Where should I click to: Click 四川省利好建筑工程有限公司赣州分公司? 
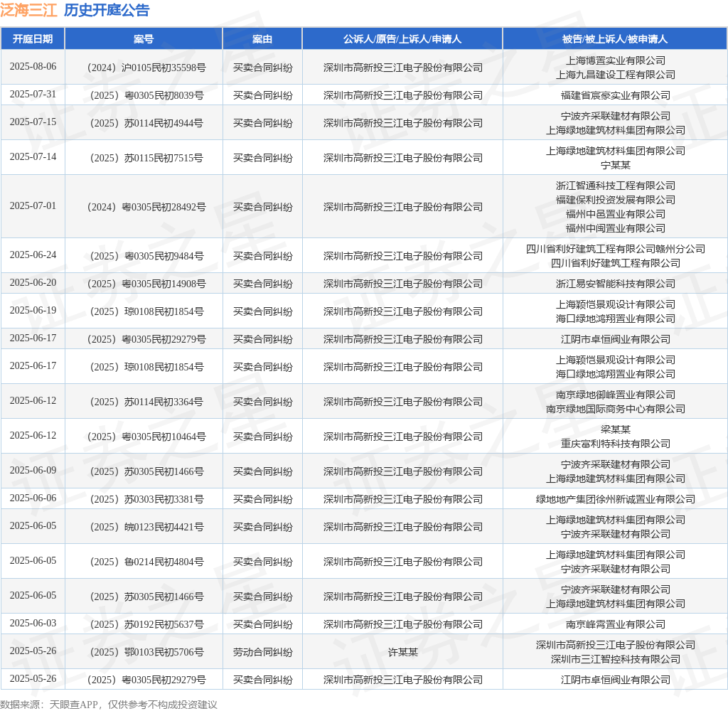coord(615,249)
